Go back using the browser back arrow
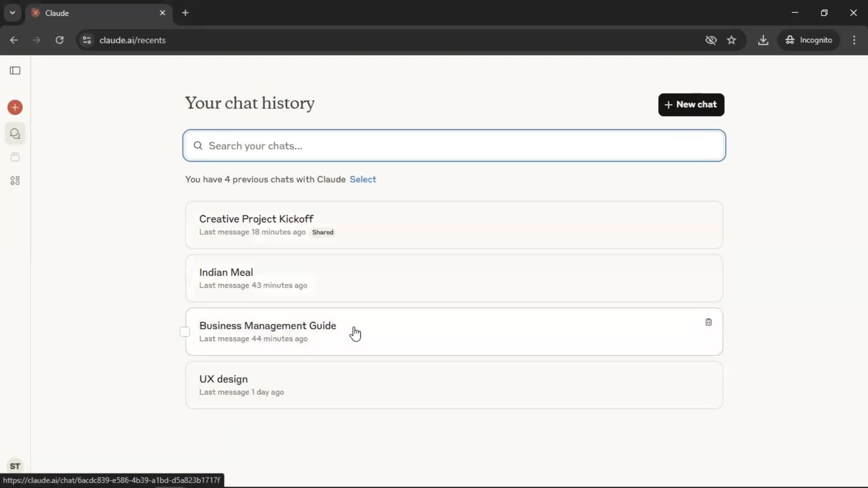The image size is (868, 488). pyautogui.click(x=14, y=40)
